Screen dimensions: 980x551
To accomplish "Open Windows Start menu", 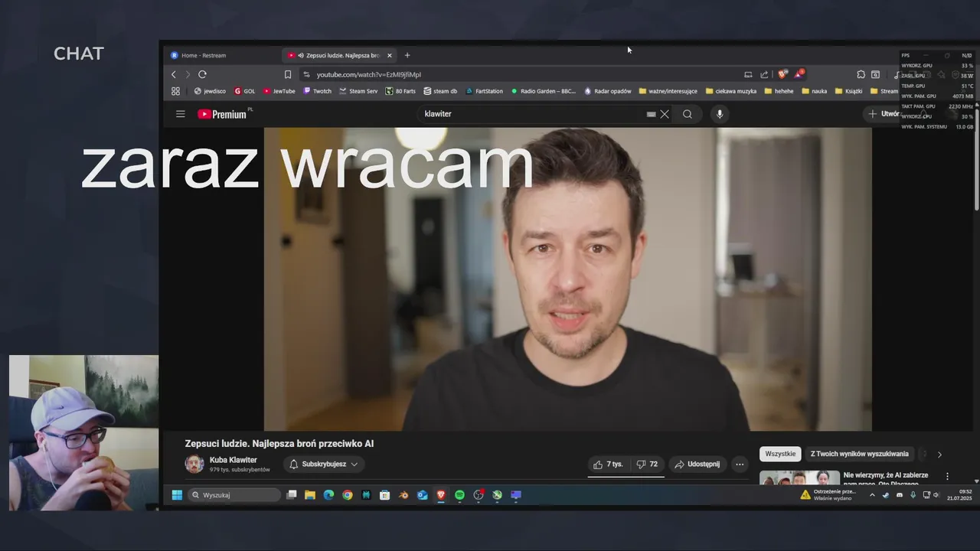I will point(177,495).
